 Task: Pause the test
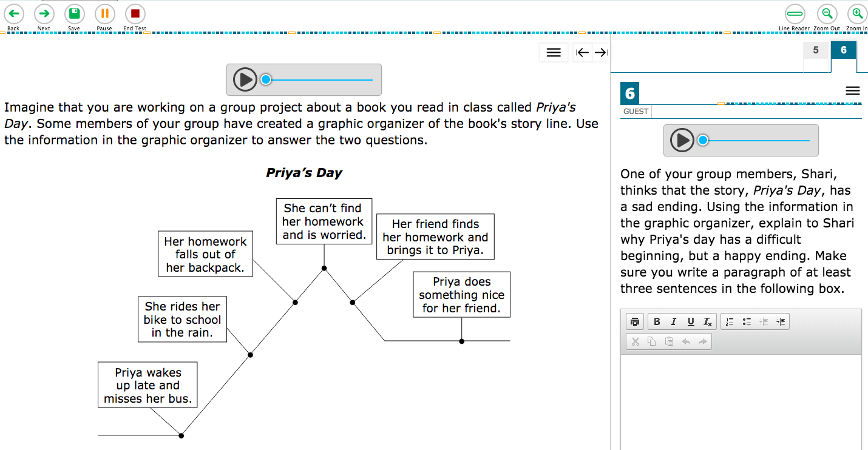pos(104,13)
